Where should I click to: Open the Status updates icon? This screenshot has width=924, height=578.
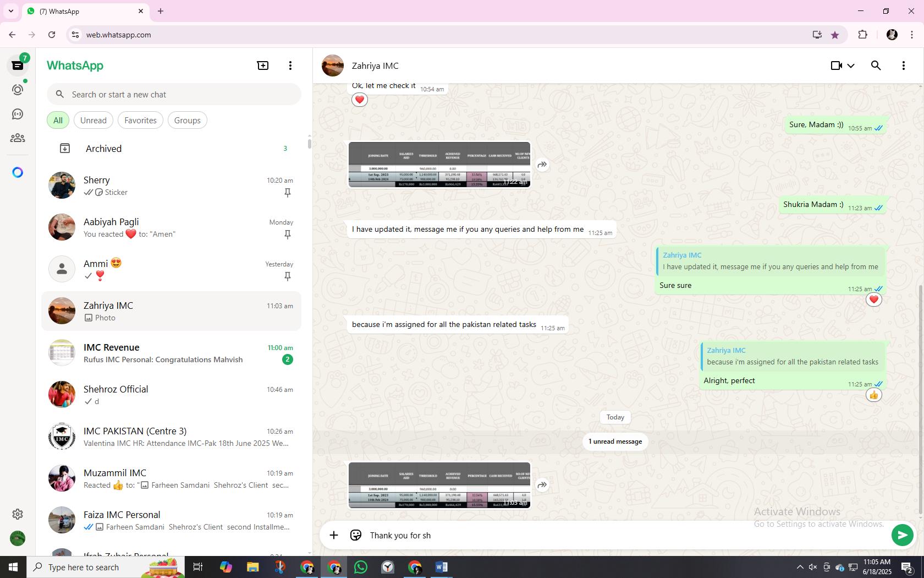point(18,90)
